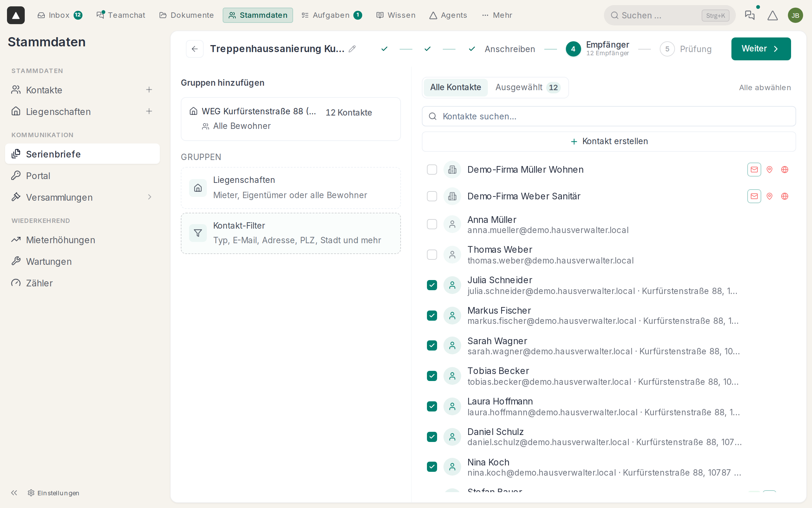Deselect Markus Fischer checkbox
812x508 pixels.
[x=432, y=316]
